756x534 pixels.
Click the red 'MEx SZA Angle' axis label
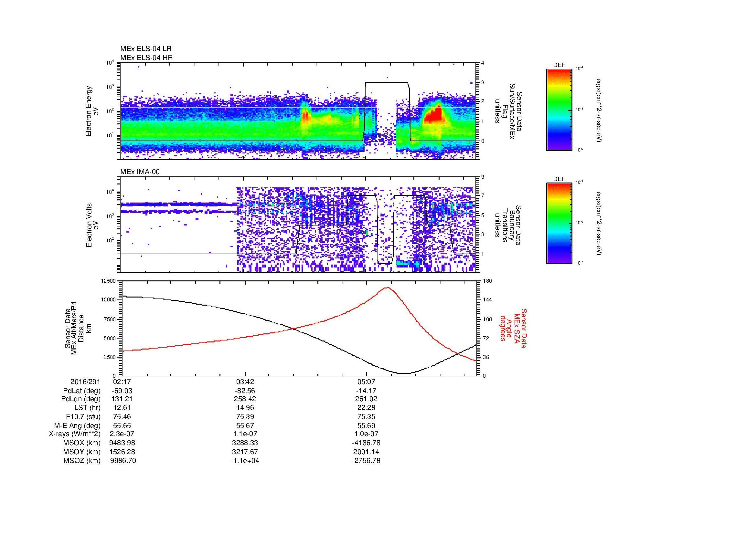513,328
